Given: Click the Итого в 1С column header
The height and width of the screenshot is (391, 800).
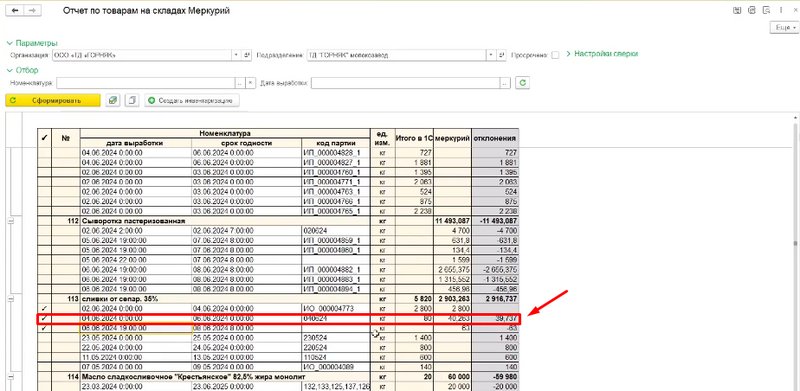Looking at the screenshot, I should tap(414, 138).
